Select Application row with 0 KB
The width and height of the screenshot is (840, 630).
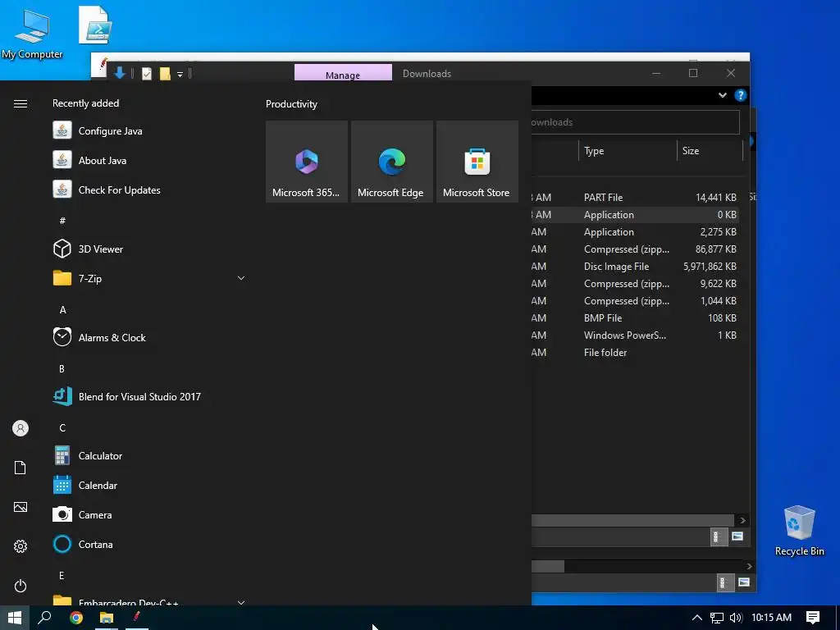tap(635, 214)
